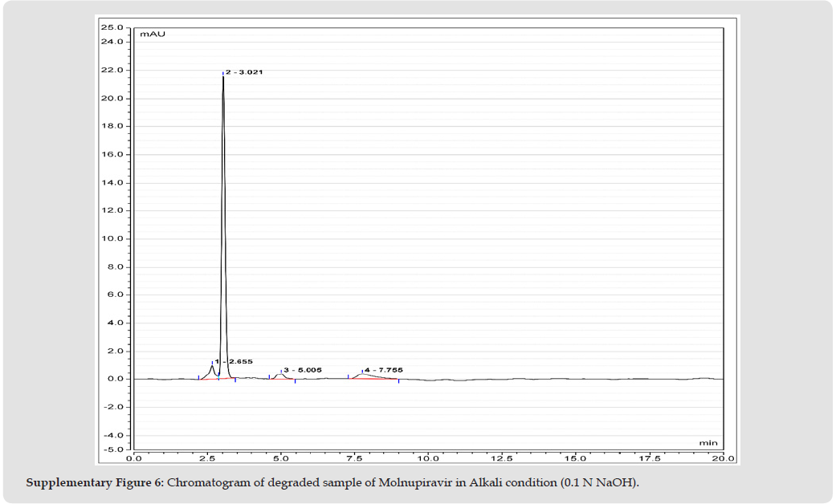The image size is (836, 504).
Task: Click the peak label '2 - 3.021'
Action: pyautogui.click(x=244, y=72)
